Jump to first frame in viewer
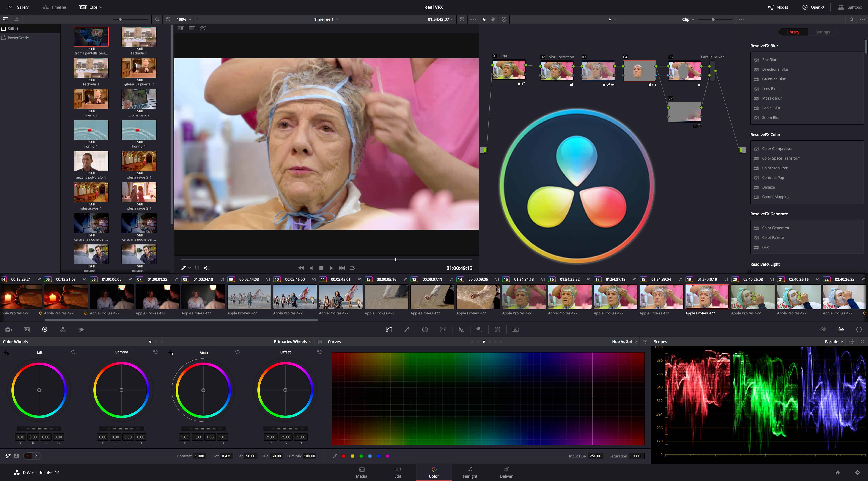Image resolution: width=868 pixels, height=481 pixels. pyautogui.click(x=301, y=268)
